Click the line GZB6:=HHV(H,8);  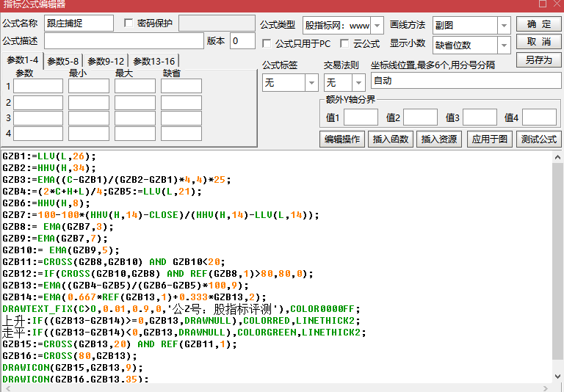[x=46, y=203]
